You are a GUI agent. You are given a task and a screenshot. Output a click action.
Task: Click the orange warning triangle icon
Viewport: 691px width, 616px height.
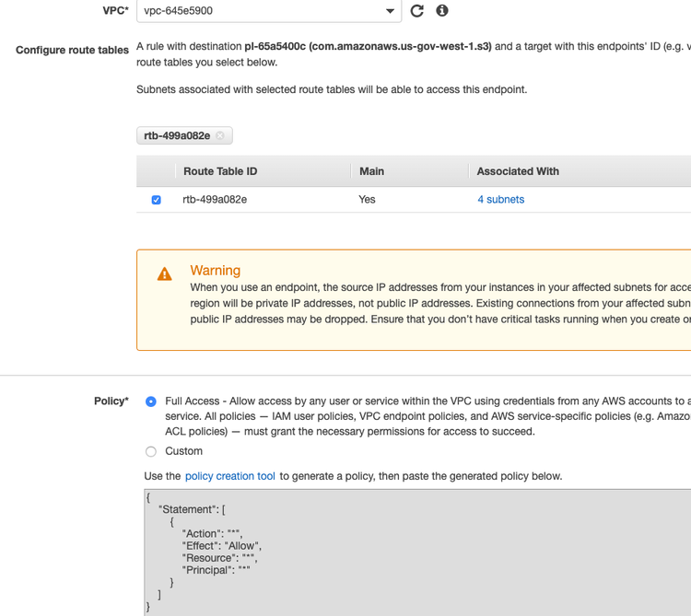164,273
